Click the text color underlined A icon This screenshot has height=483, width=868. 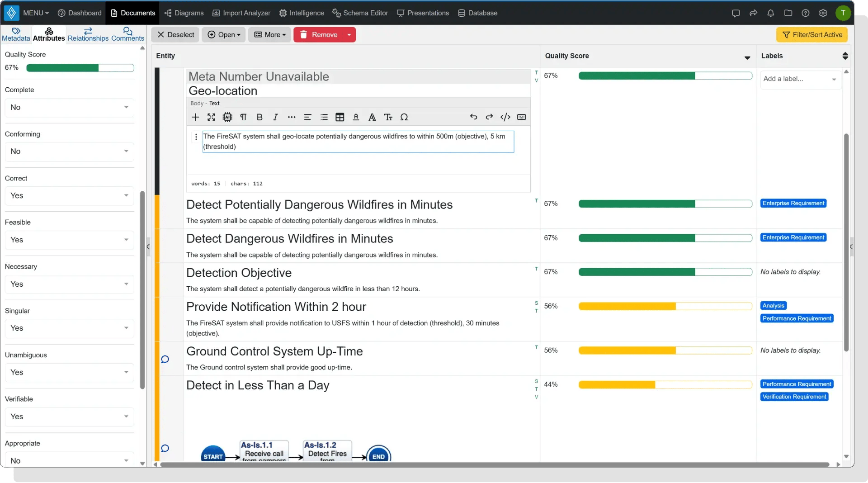click(356, 117)
